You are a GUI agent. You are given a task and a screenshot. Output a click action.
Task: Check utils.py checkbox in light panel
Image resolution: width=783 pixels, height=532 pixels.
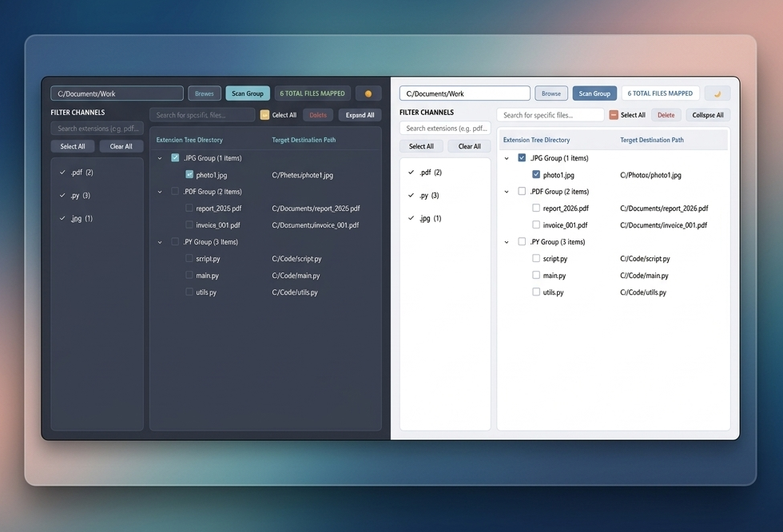pyautogui.click(x=536, y=292)
